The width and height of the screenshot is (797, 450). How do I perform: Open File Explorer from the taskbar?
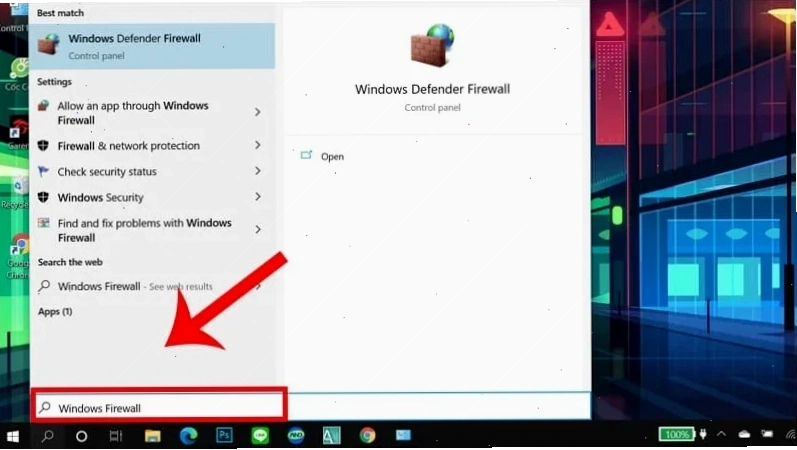tap(152, 436)
